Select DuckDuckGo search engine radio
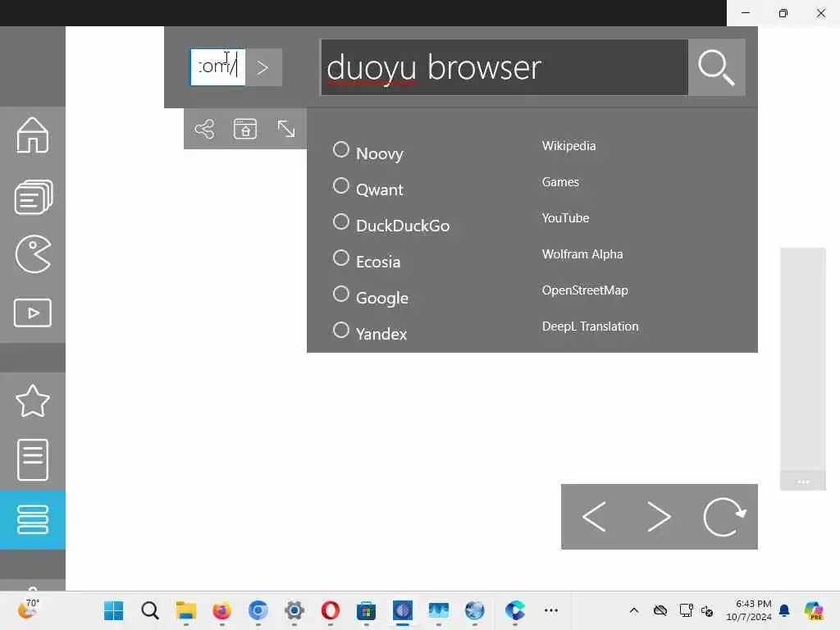 pos(340,221)
